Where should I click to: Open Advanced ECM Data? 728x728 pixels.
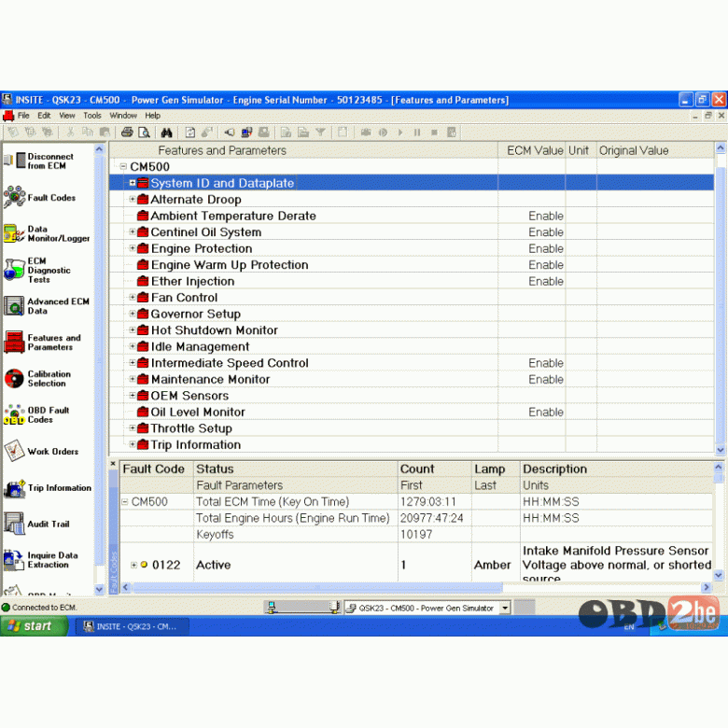click(x=47, y=306)
